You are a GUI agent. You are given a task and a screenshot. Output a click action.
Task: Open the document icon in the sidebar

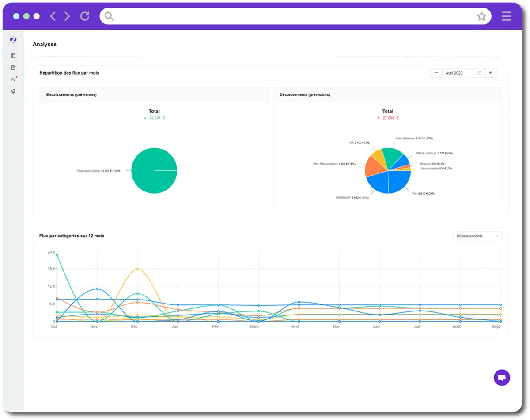point(13,67)
